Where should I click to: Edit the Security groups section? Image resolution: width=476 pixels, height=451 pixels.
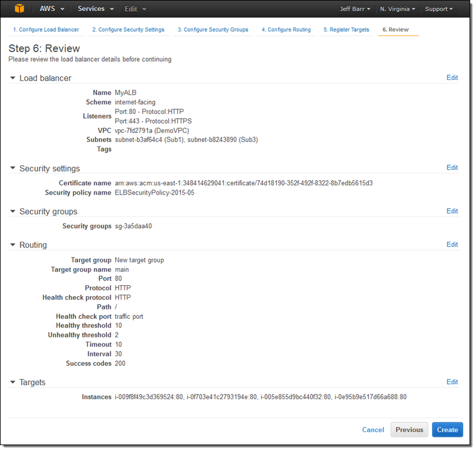(452, 211)
